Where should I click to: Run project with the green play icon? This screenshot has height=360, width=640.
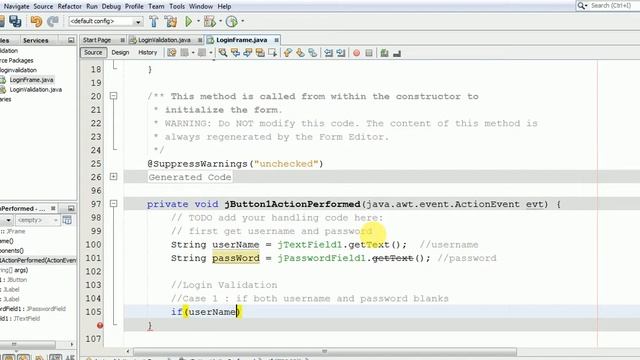point(189,21)
